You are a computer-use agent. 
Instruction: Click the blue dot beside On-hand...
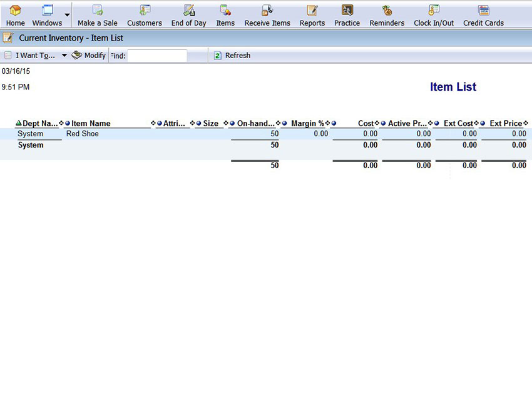point(232,123)
